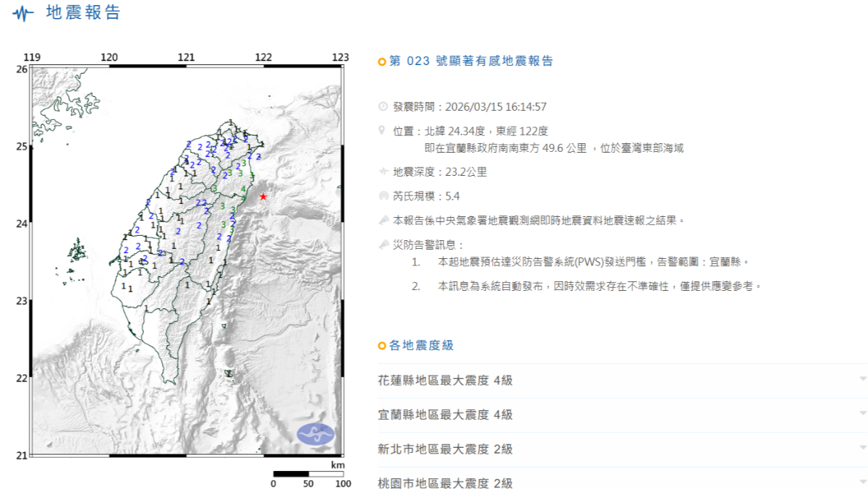Click the orange circle bullet before 第 023 號

pyautogui.click(x=382, y=62)
